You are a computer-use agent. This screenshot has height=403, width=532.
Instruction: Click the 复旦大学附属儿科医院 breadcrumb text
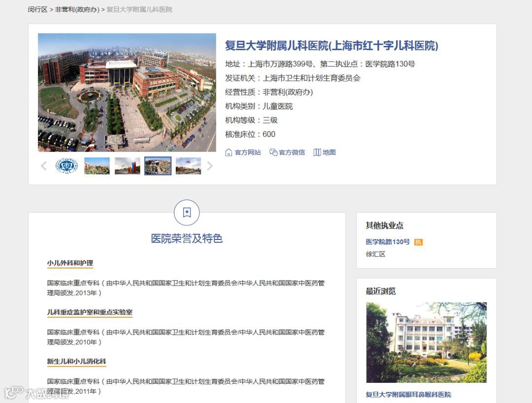pos(139,9)
